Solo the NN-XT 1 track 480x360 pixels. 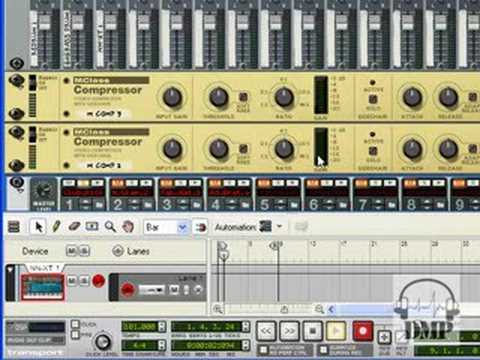tap(84, 281)
